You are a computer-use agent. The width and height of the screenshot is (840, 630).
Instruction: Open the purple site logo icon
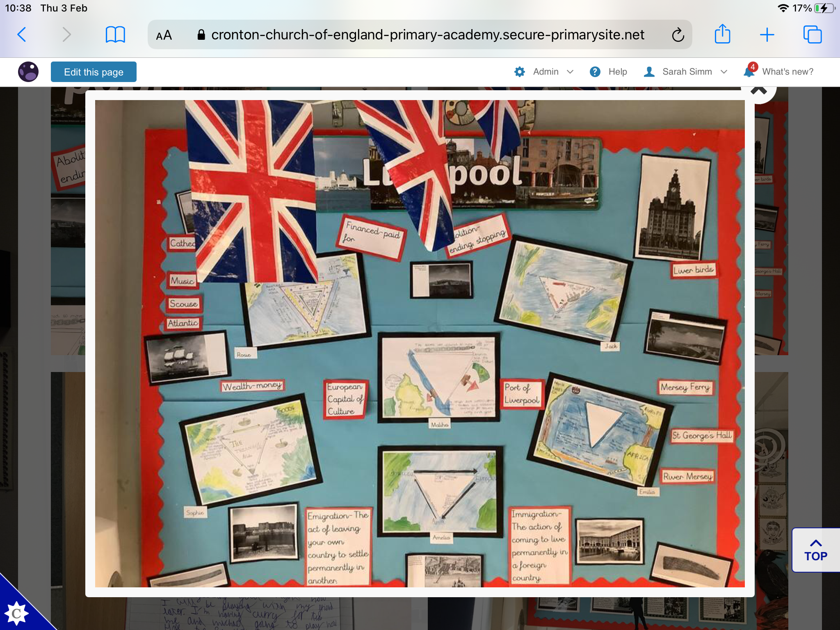pos(28,72)
